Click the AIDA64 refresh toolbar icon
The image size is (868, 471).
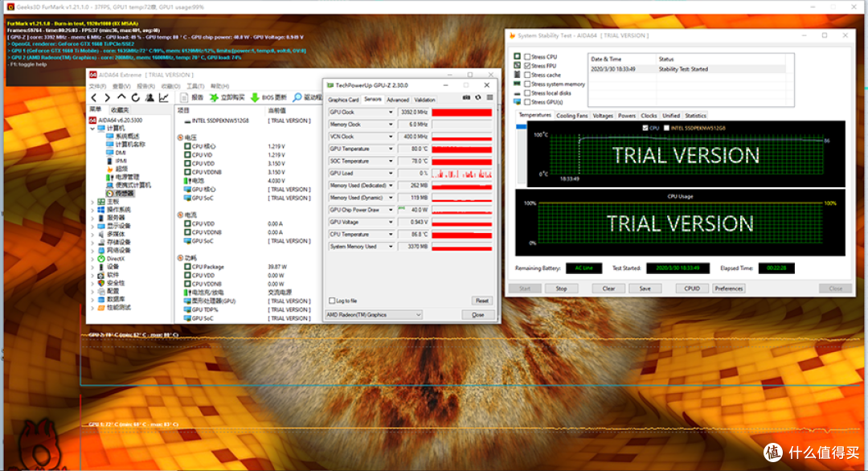pos(136,98)
